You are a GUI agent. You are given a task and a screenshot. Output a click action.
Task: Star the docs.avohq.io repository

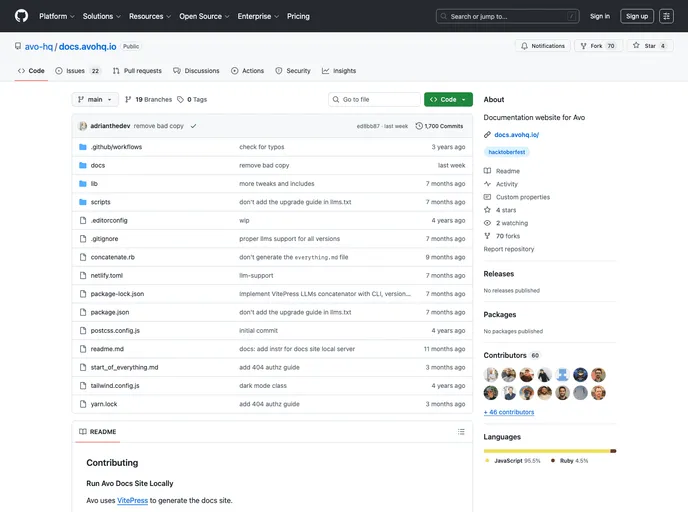pos(646,46)
